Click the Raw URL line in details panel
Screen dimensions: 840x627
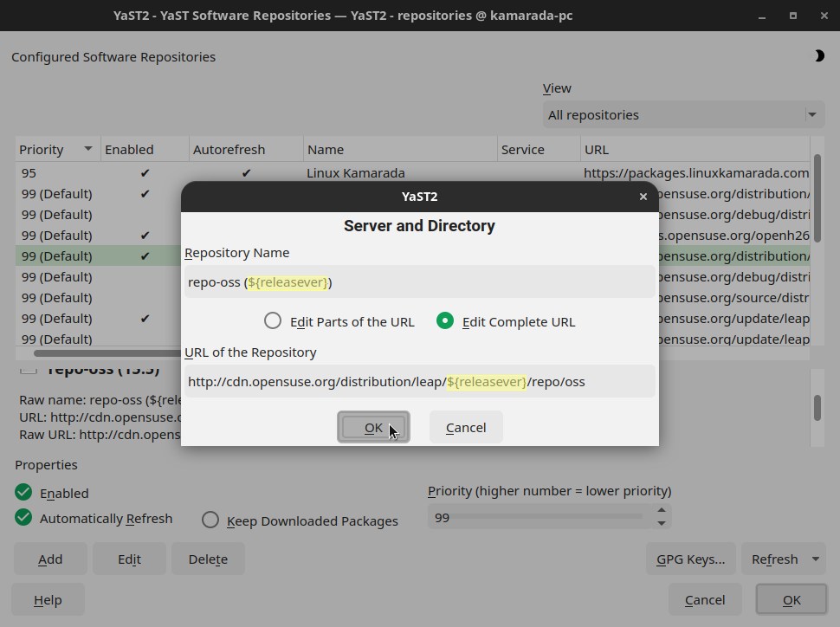[100, 434]
